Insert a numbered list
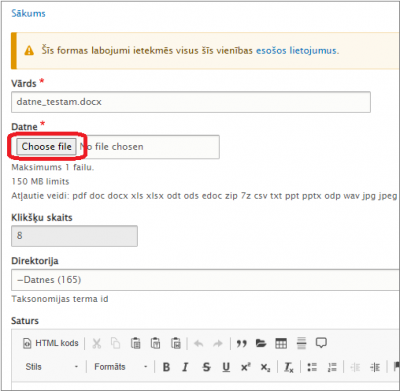This screenshot has height=391, width=400. pos(332,367)
